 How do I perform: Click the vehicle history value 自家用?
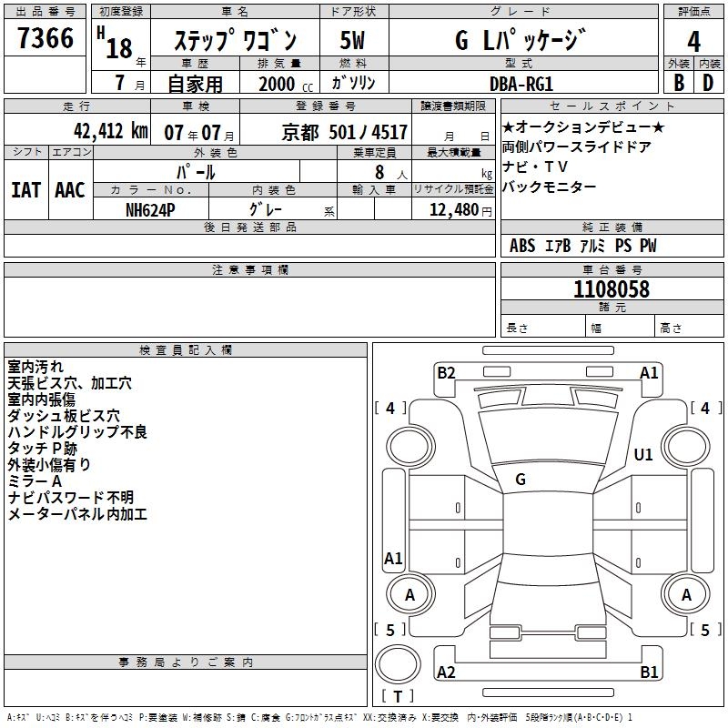coord(195,84)
